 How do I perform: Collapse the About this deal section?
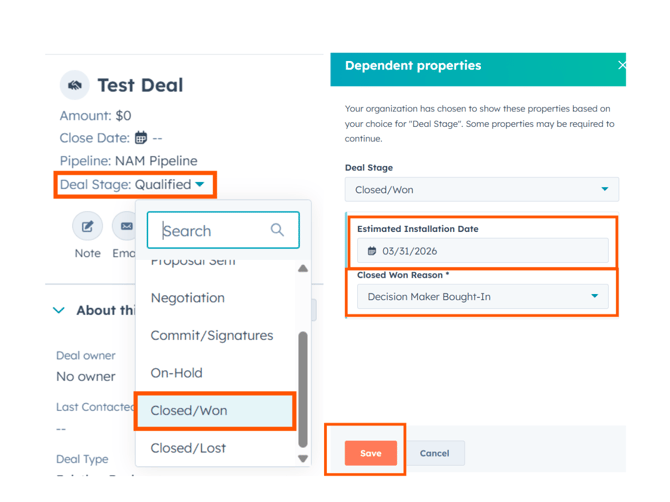coord(59,310)
